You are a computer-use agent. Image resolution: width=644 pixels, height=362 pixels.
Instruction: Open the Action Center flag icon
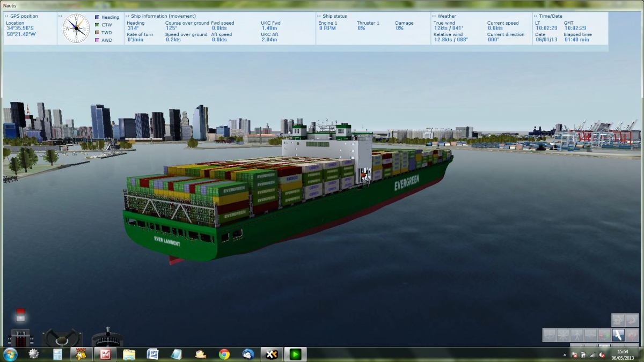pyautogui.click(x=575, y=354)
